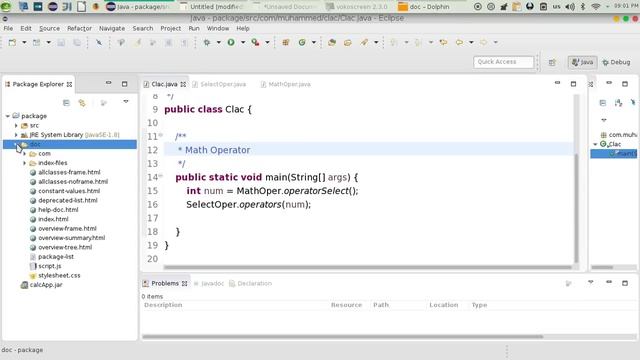
Task: Click the Description column header
Action: [163, 305]
